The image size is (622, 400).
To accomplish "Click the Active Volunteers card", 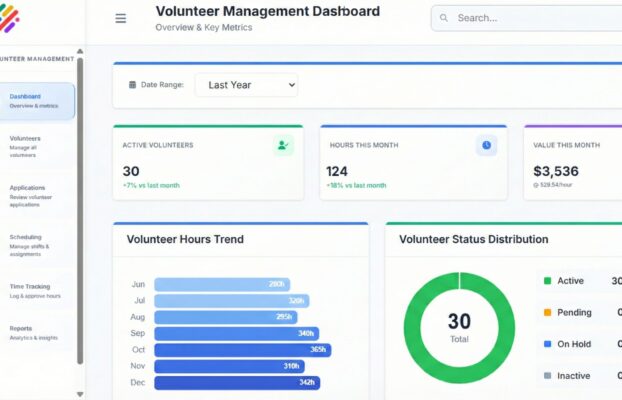I will (x=208, y=163).
